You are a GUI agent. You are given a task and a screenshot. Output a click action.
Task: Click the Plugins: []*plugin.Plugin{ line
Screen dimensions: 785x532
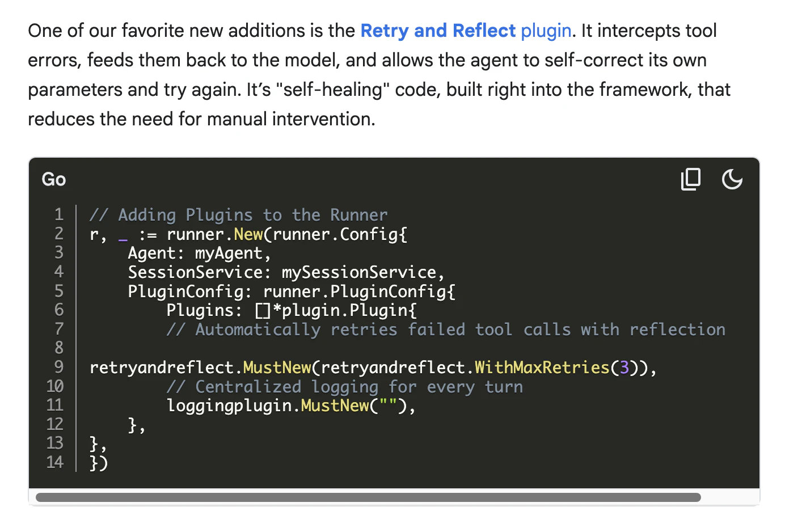tap(292, 310)
